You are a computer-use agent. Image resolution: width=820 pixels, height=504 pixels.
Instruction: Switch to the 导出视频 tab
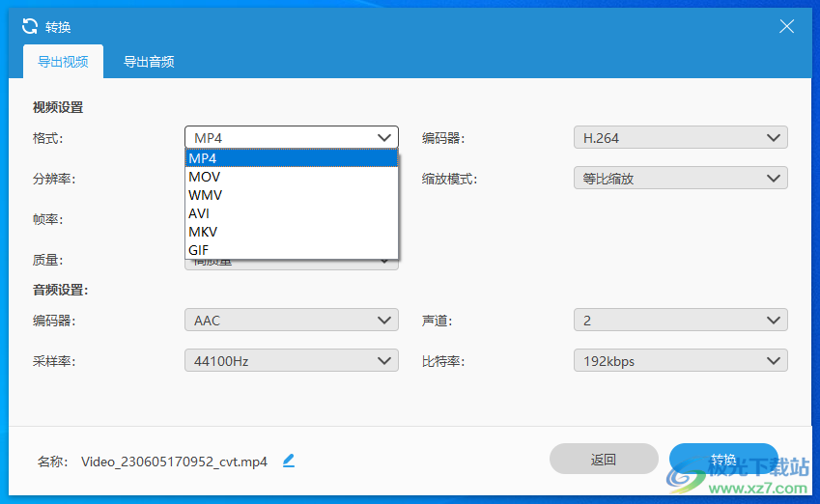(63, 62)
